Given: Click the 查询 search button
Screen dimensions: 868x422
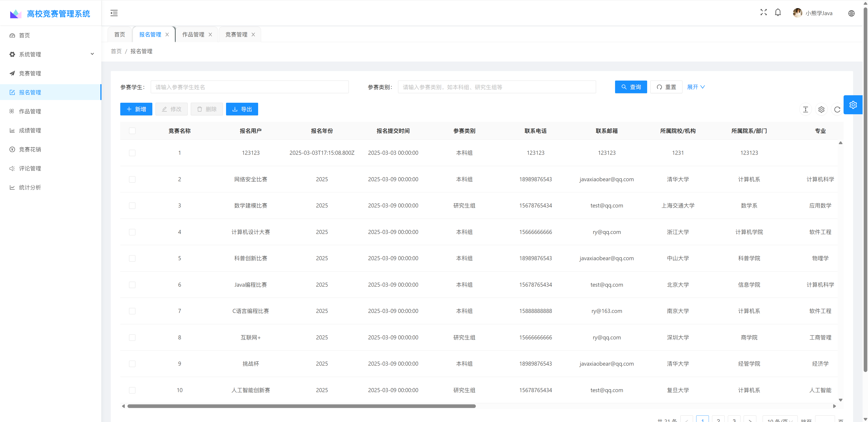Looking at the screenshot, I should coord(631,87).
